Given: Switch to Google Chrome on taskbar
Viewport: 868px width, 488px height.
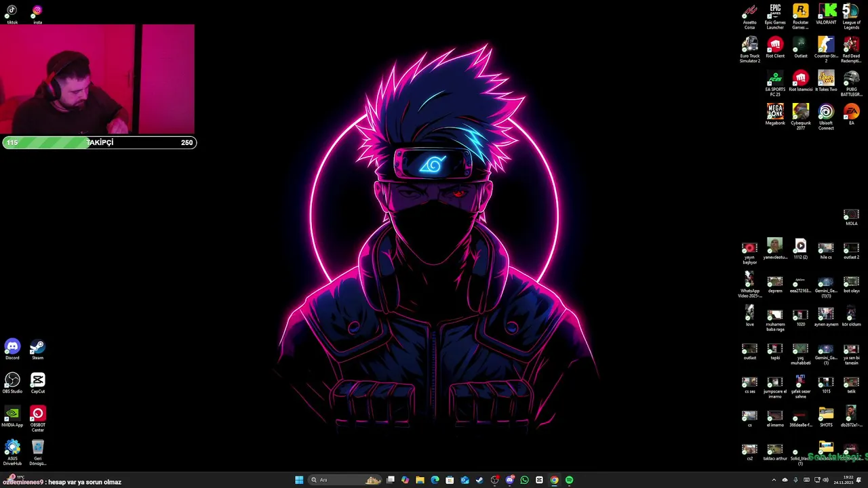Looking at the screenshot, I should coord(554,480).
